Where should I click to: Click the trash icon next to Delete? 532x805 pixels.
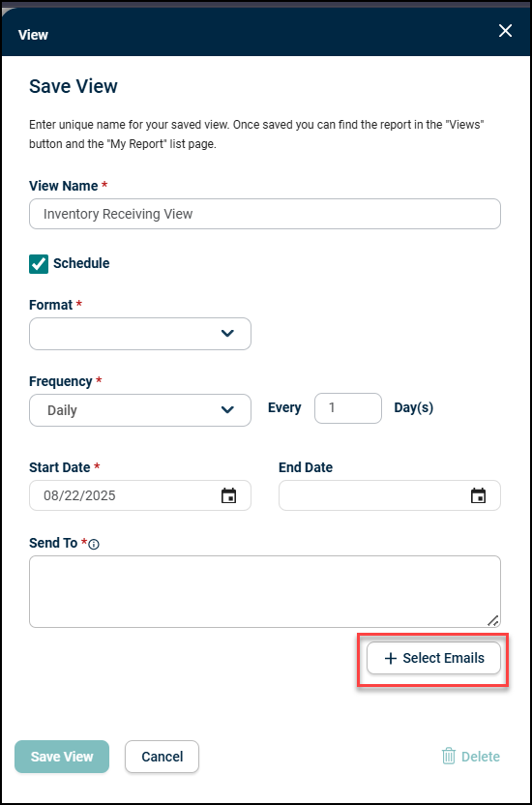(449, 756)
